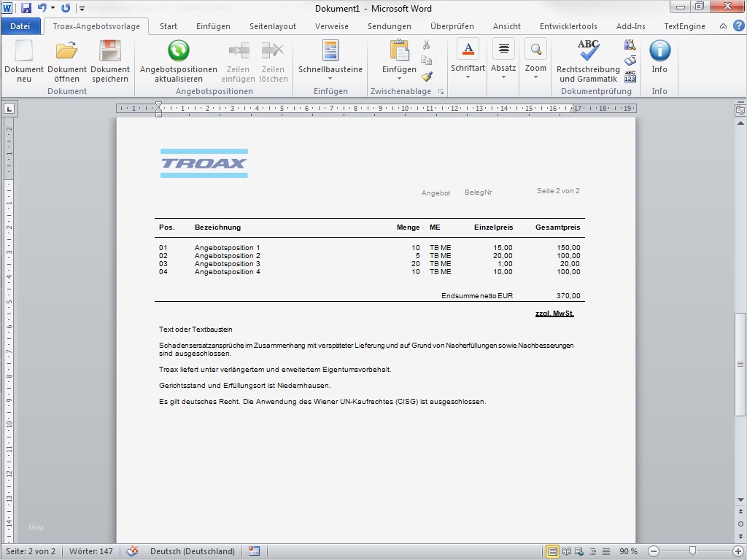Image resolution: width=747 pixels, height=560 pixels.
Task: Open the Info button
Action: 659,57
